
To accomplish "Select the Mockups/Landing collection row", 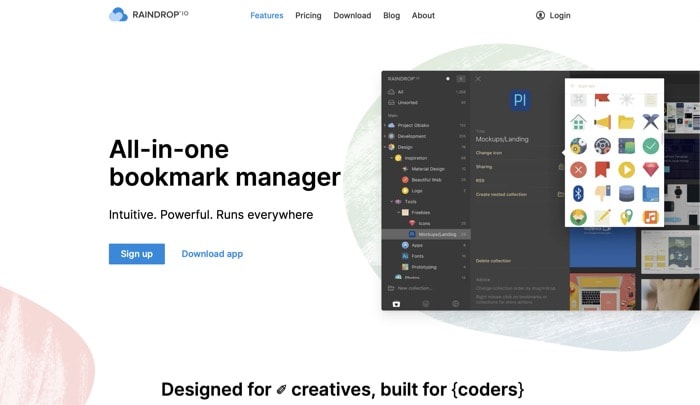I will (x=426, y=234).
